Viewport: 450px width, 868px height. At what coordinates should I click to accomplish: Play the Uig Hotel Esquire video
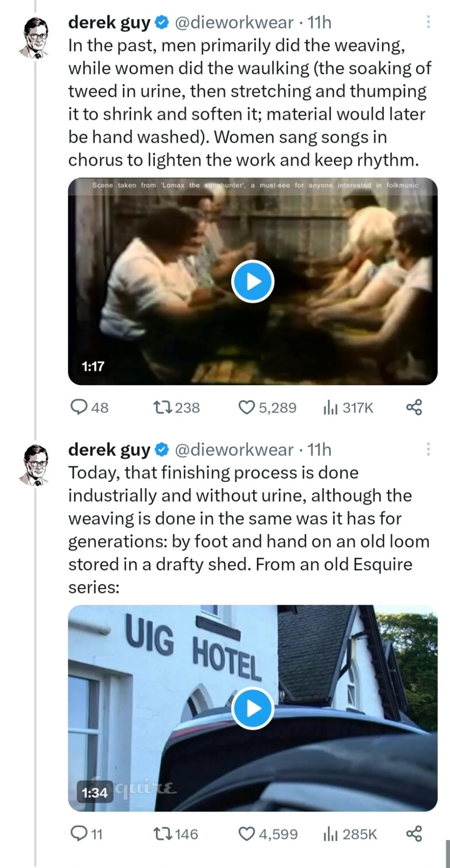[253, 708]
